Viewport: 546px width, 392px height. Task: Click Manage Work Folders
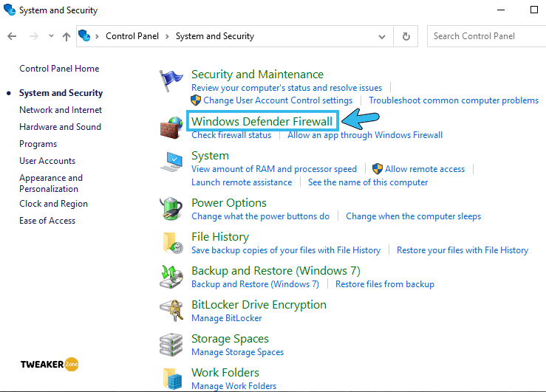click(233, 386)
